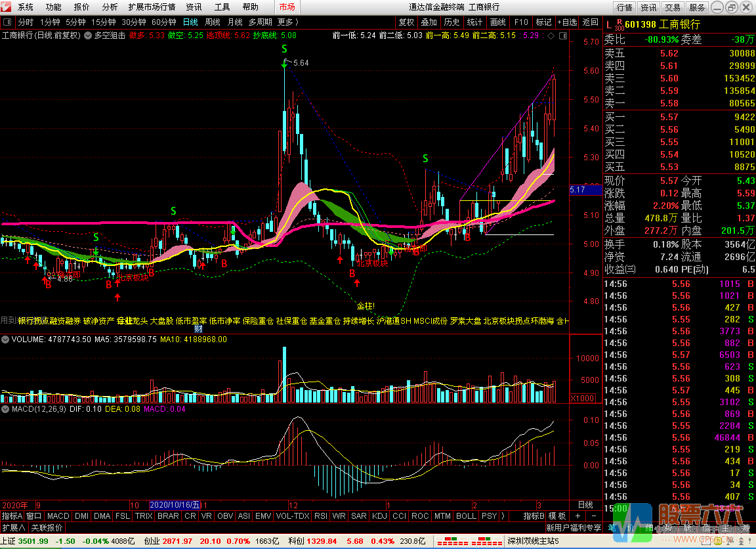Open the 功能 menu
This screenshot has height=549, width=756.
[54, 7]
